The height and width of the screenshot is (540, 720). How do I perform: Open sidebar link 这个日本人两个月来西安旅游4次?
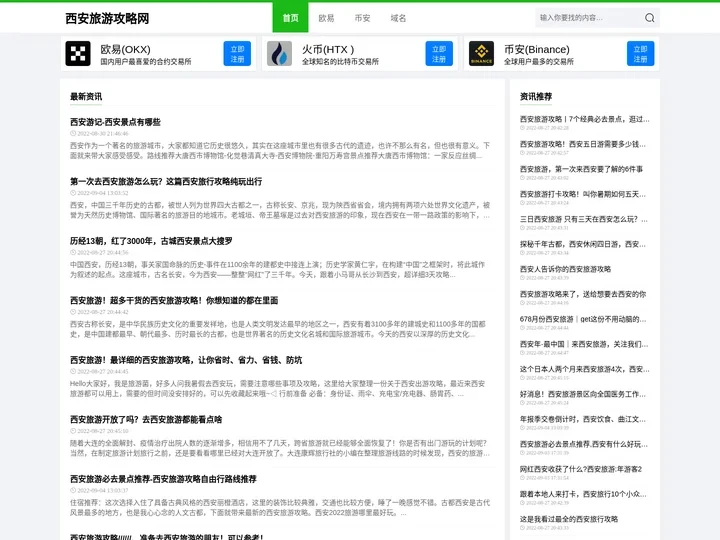point(585,369)
